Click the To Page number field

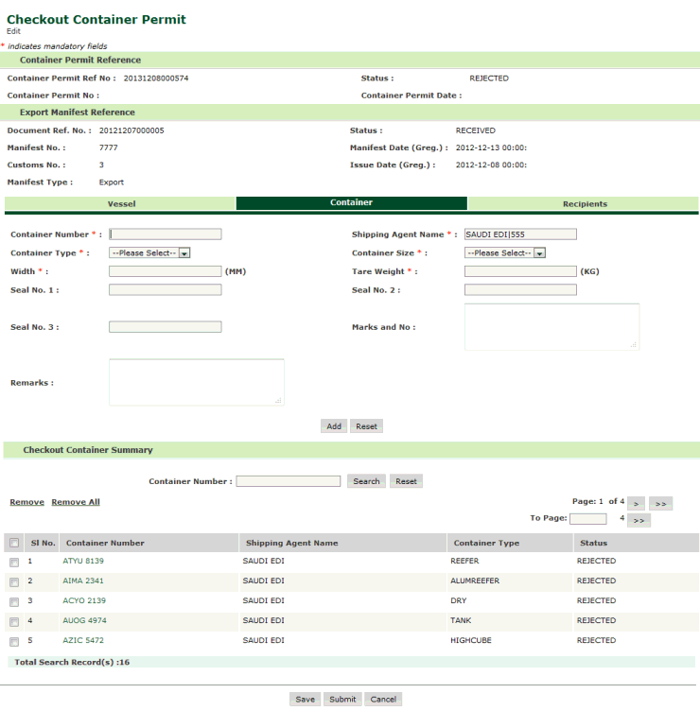[x=587, y=519]
